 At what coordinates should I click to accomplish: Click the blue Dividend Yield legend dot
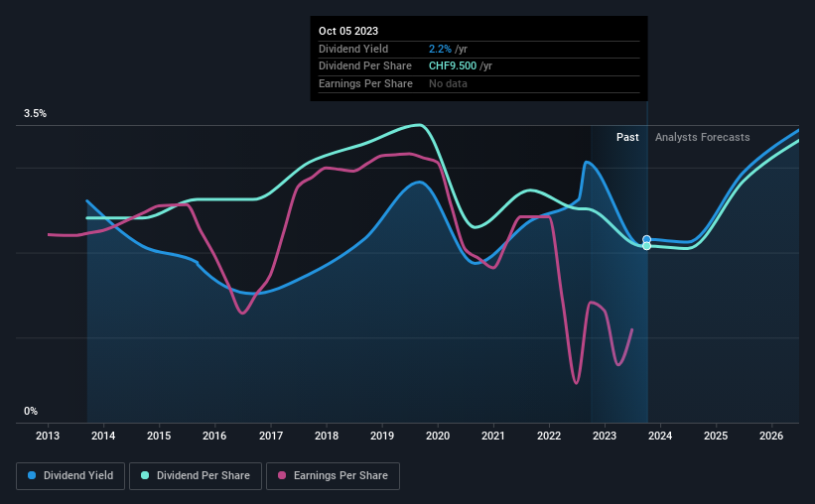tap(32, 475)
